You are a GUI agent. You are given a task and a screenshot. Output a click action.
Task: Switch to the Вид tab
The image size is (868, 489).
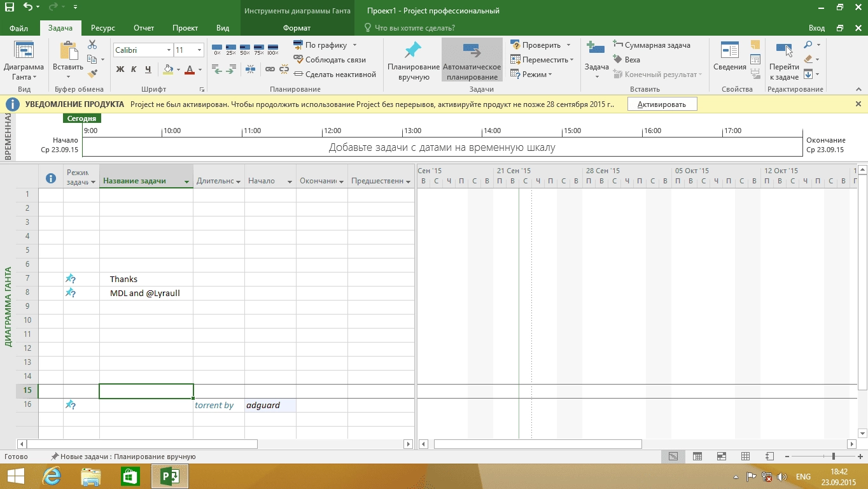[x=223, y=28]
